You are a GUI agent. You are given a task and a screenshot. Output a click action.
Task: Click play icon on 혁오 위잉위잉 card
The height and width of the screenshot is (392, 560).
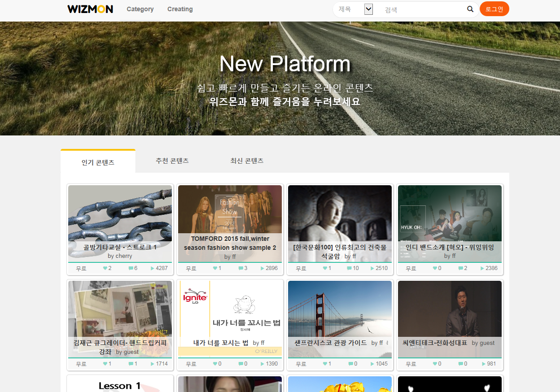483,268
